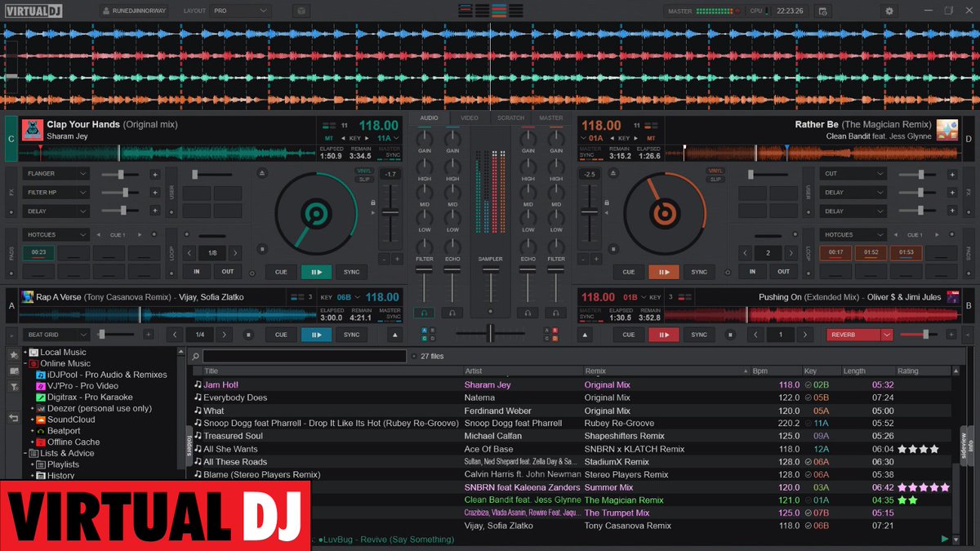Click the filter icon in browser sidebar

click(13, 387)
